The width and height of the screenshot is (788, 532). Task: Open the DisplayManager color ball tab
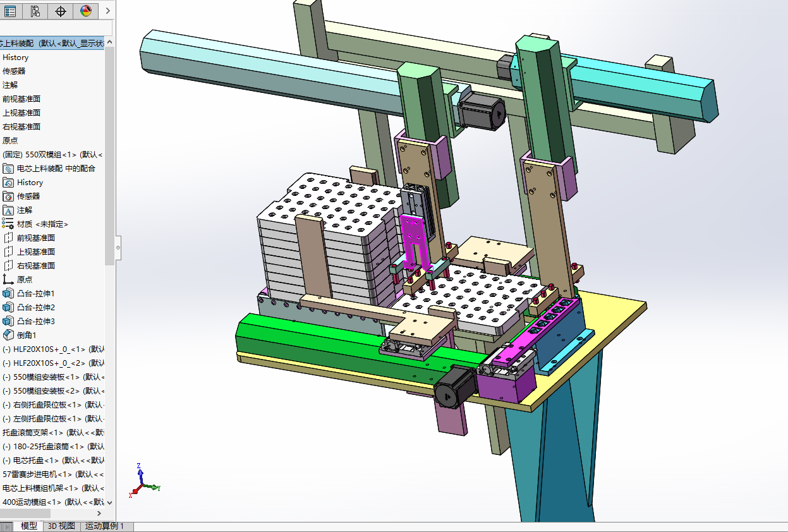86,11
